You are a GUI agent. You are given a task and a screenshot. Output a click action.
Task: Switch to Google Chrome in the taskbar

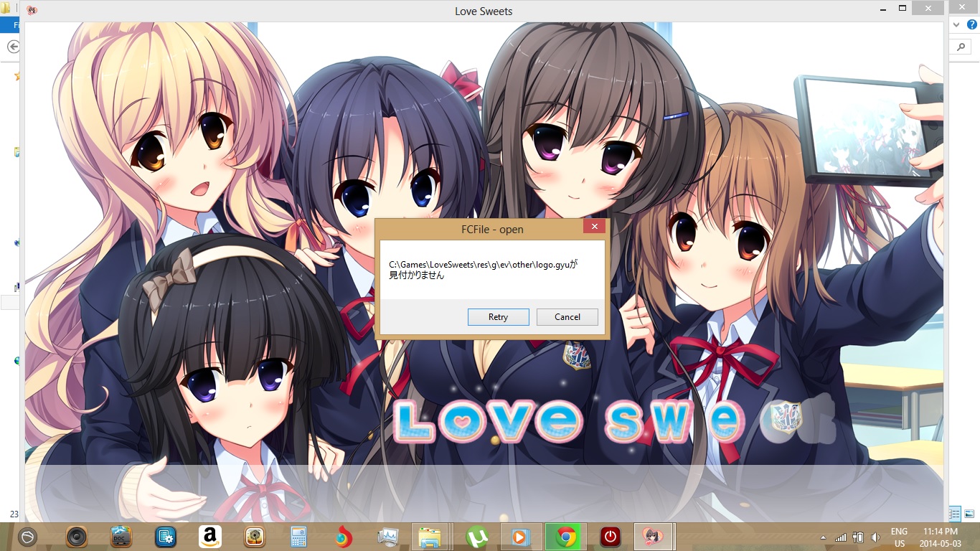(566, 537)
